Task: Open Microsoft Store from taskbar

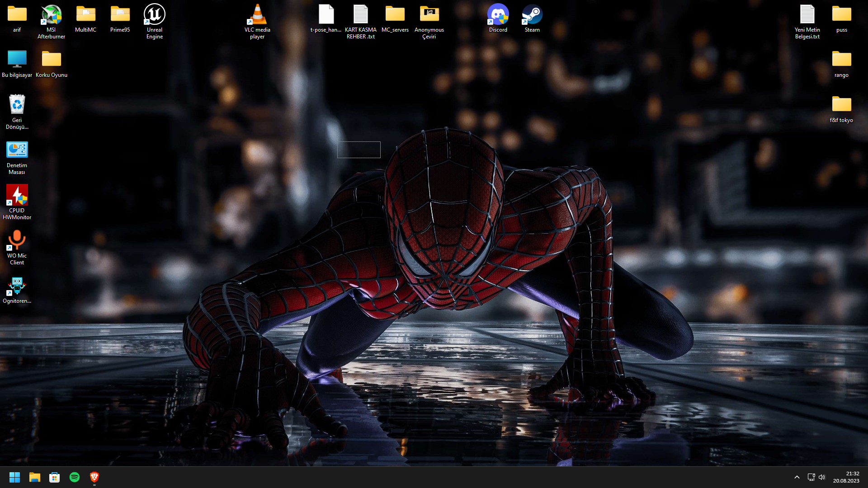Action: (x=55, y=477)
